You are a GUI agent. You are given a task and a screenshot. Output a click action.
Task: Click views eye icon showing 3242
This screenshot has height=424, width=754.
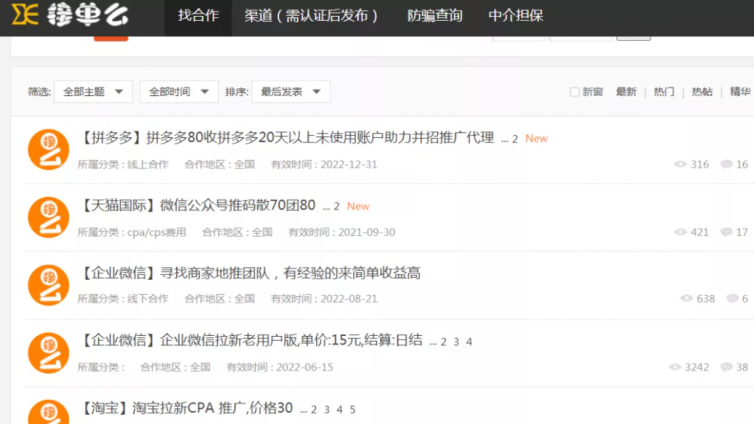click(675, 367)
